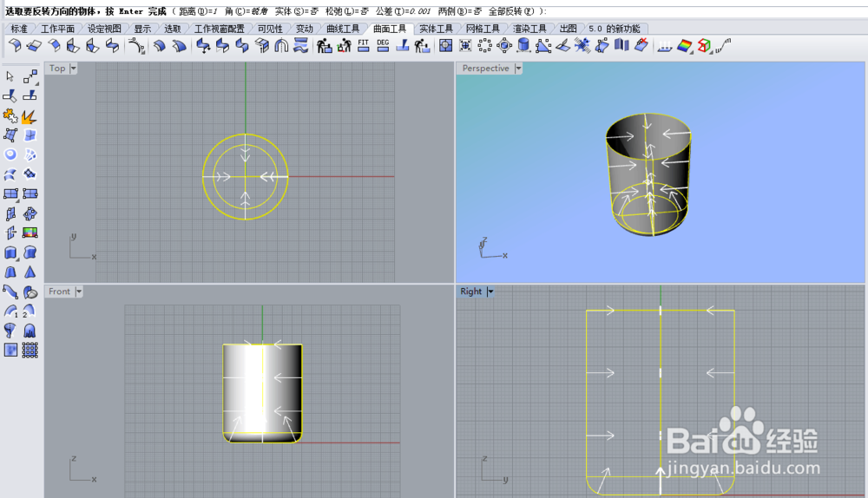
Task: Click the blue cylinder icon in top toolbar
Action: [523, 46]
